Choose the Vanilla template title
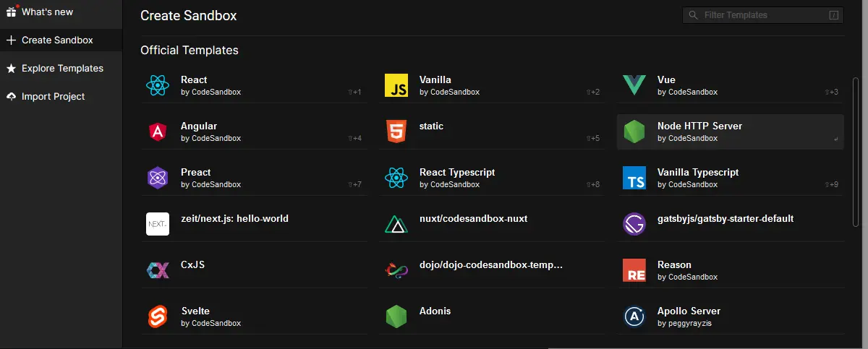868x349 pixels. tap(435, 80)
